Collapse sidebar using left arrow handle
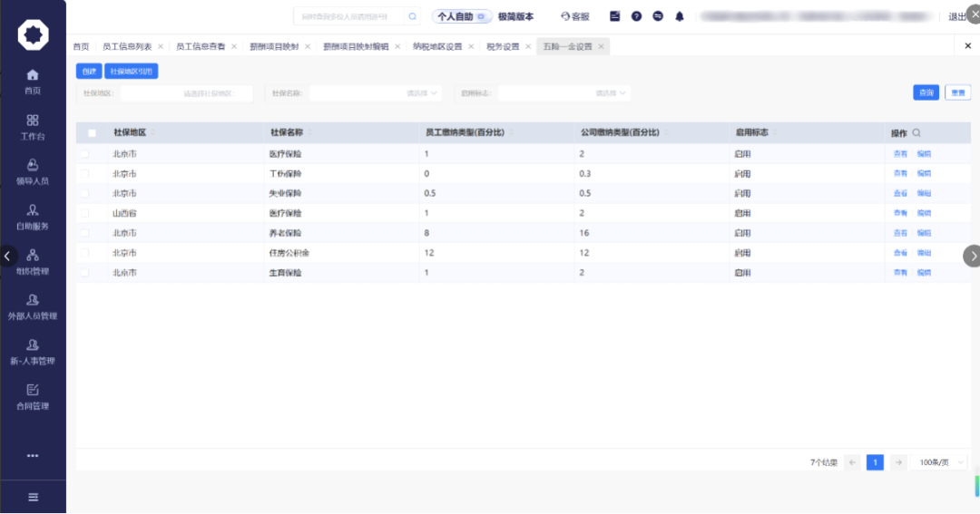The height and width of the screenshot is (514, 980). coord(7,256)
